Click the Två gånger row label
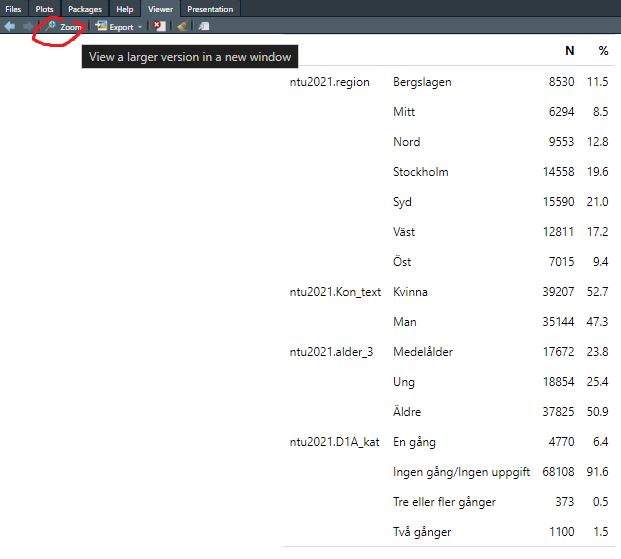 click(422, 532)
